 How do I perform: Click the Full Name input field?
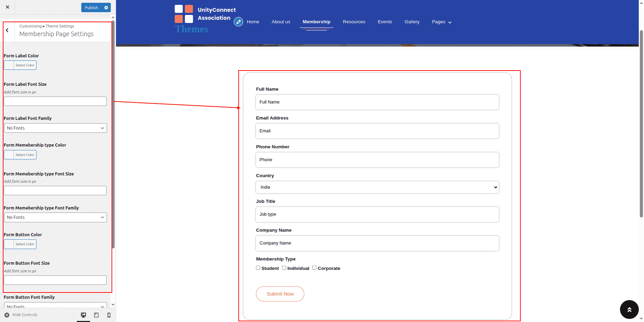pos(377,102)
